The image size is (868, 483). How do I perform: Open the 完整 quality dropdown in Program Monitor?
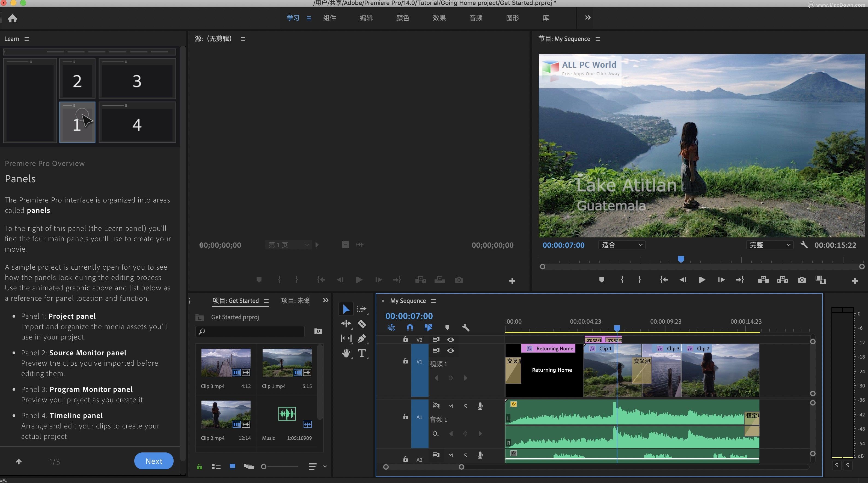768,245
